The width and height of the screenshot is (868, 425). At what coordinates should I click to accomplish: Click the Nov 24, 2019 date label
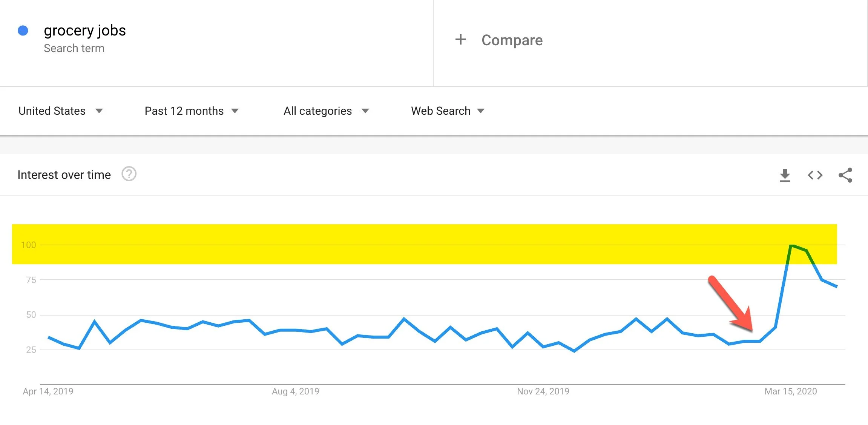click(x=543, y=391)
